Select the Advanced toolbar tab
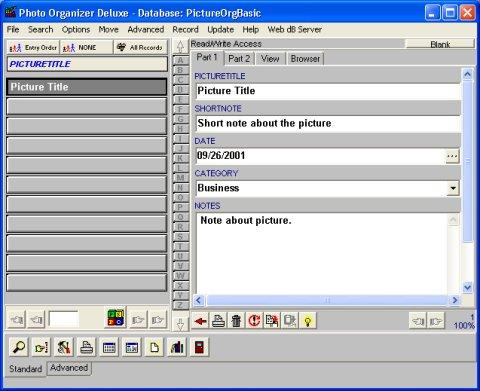The width and height of the screenshot is (480, 391). click(69, 368)
